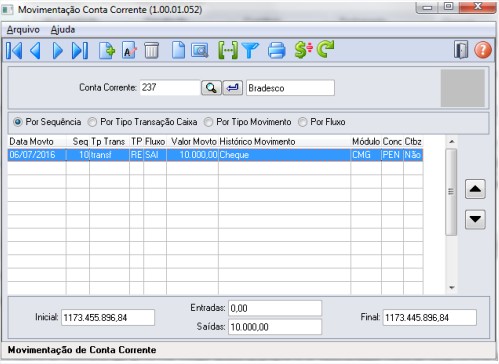Click the printer icon
The height and width of the screenshot is (364, 499).
(x=277, y=51)
